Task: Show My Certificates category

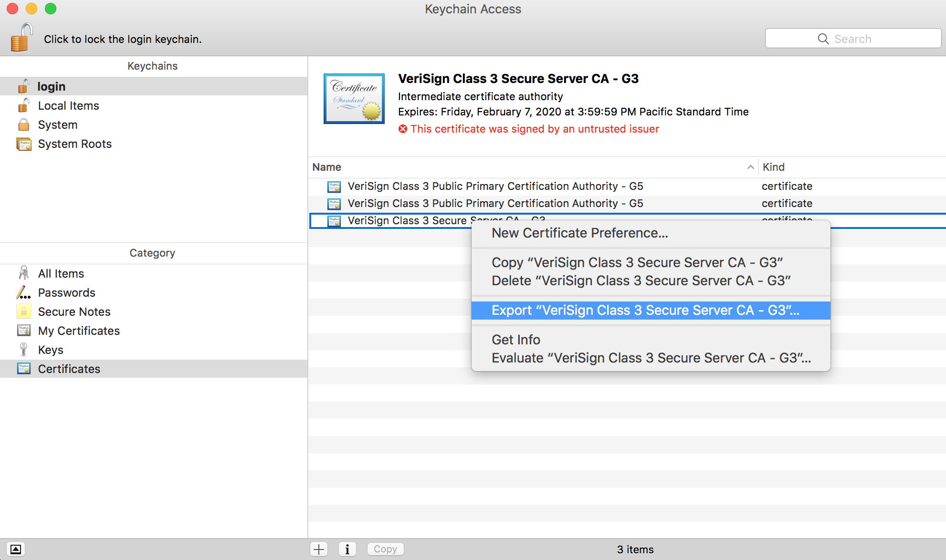Action: pos(154,331)
